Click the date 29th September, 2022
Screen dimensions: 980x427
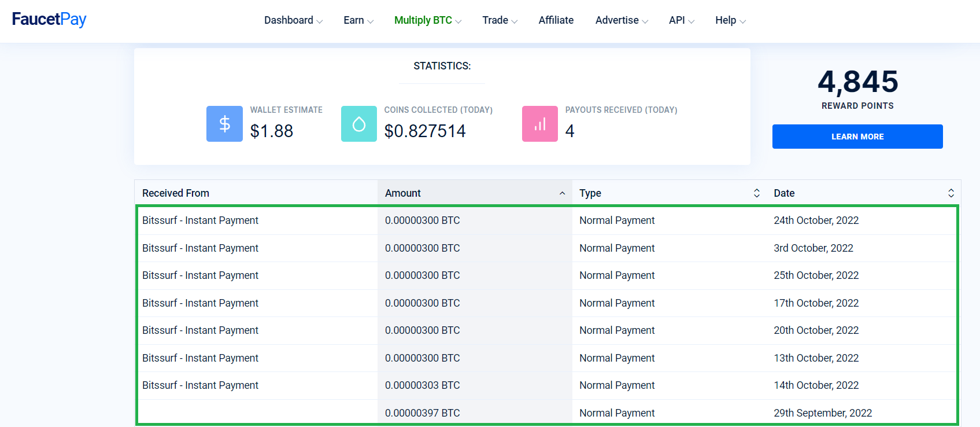pos(823,413)
